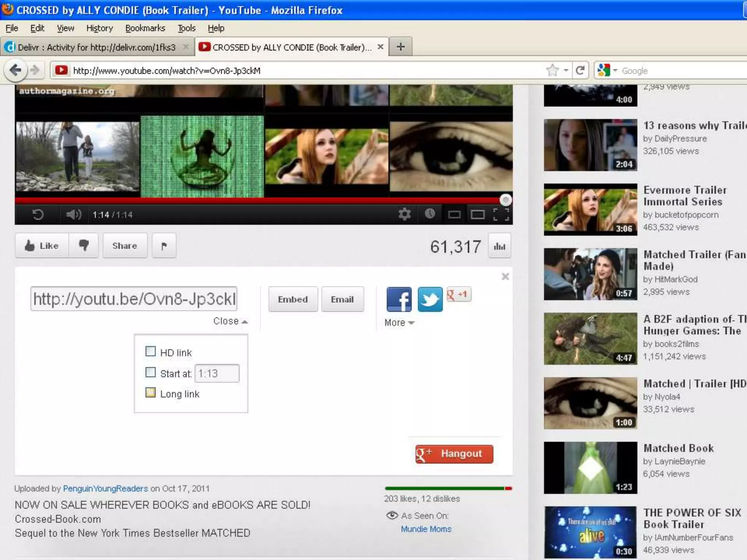This screenshot has height=560, width=747.
Task: Click the replay video button
Action: click(x=38, y=214)
